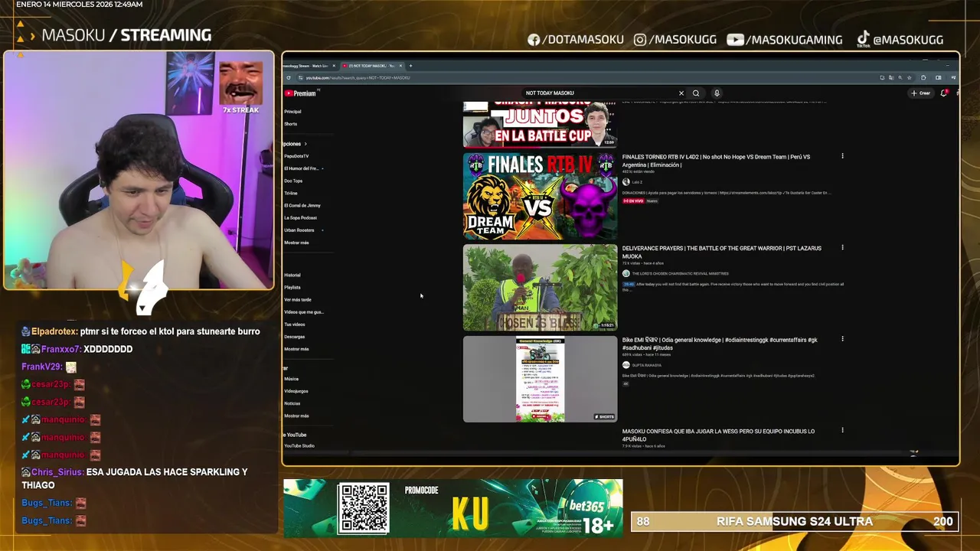The height and width of the screenshot is (551, 980).
Task: Open a new browser tab
Action: point(410,66)
